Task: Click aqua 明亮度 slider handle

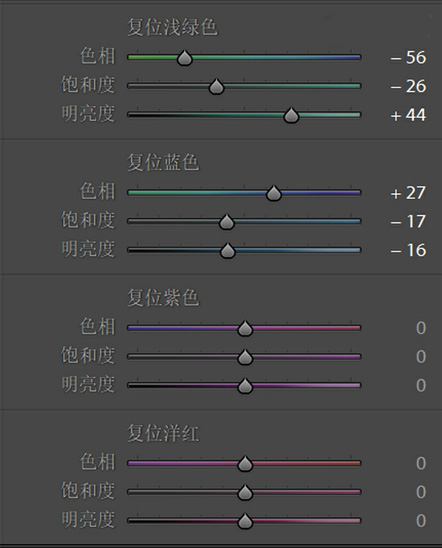Action: click(x=291, y=115)
